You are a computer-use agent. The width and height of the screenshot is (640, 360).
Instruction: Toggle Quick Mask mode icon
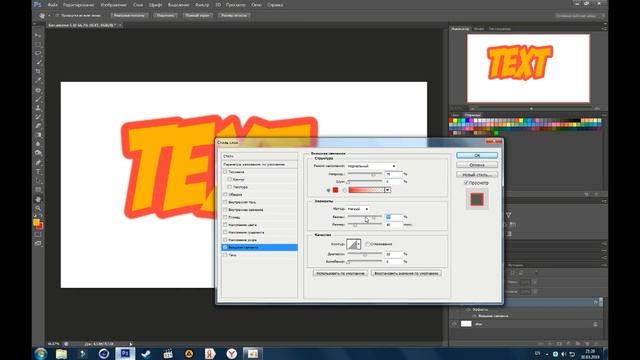[38, 234]
